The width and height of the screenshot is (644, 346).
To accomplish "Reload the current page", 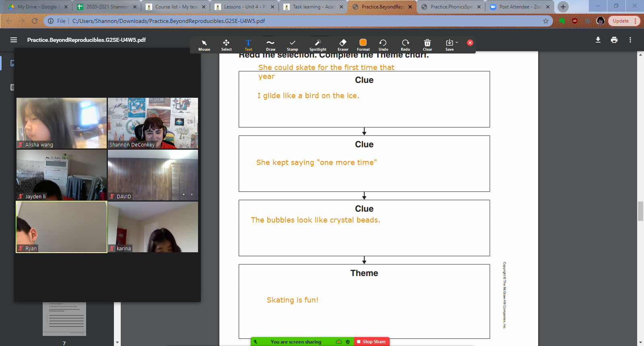I will coord(35,21).
